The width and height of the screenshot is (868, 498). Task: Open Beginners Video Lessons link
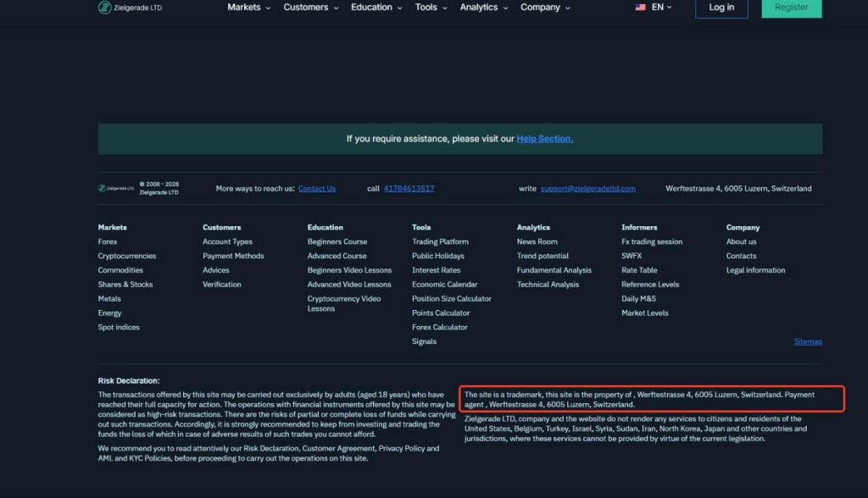[x=349, y=270]
